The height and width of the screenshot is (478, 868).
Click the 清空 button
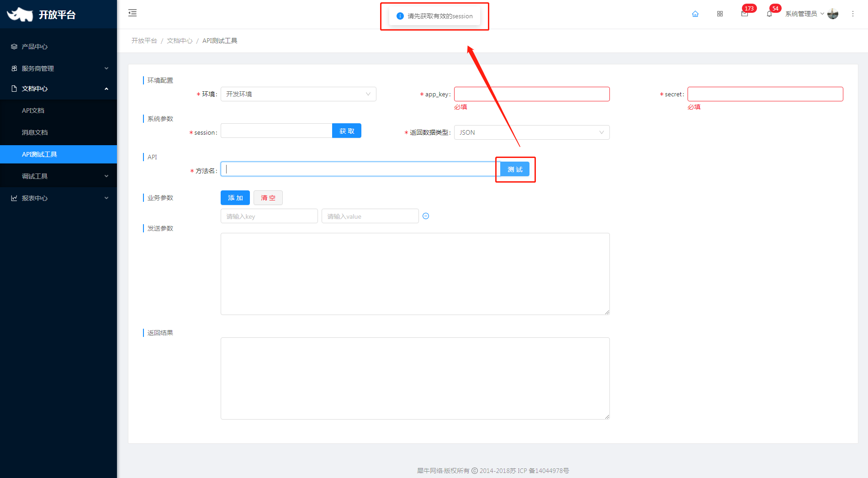(x=268, y=198)
